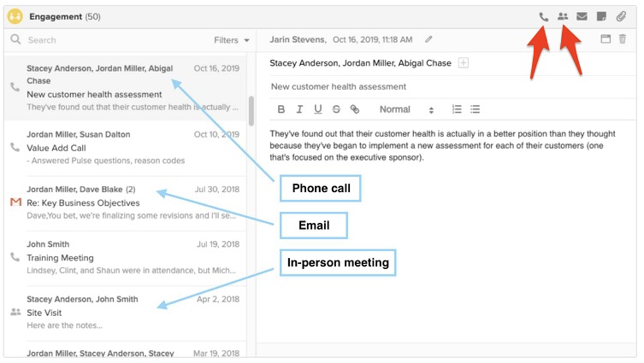Toggle bold formatting
The height and width of the screenshot is (363, 644).
[x=281, y=109]
